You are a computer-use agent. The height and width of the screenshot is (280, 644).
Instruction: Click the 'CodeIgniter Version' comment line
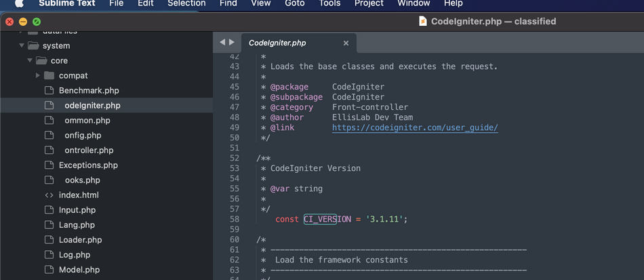tap(315, 168)
